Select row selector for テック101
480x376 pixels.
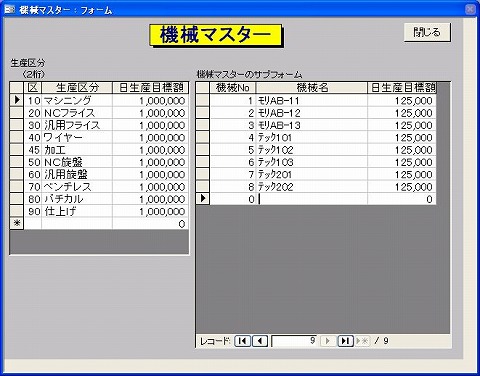[203, 137]
